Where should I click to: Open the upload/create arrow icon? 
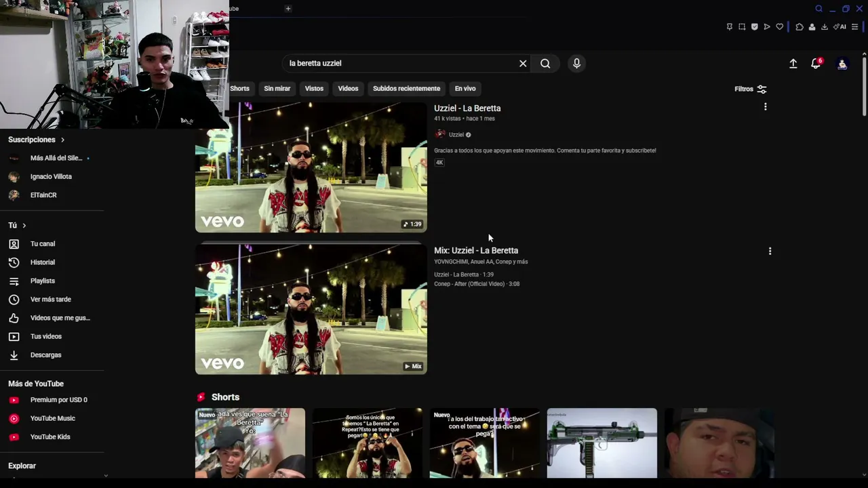point(793,63)
